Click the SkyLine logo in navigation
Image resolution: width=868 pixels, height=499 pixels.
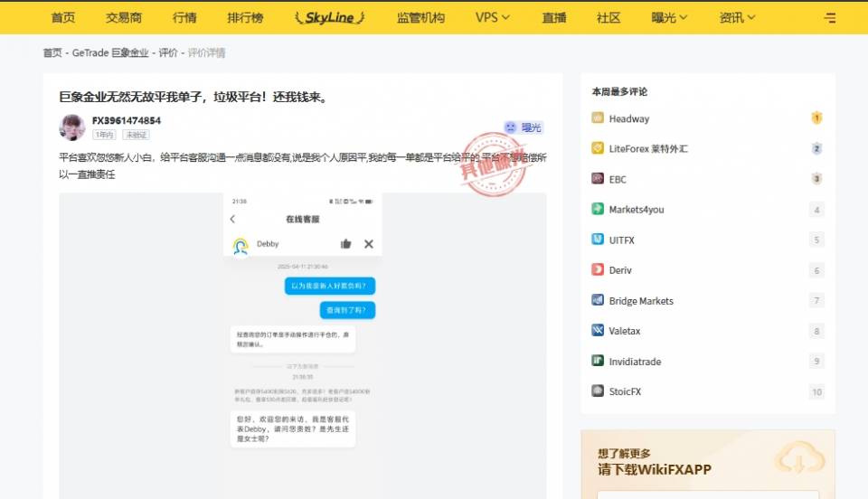[x=330, y=18]
